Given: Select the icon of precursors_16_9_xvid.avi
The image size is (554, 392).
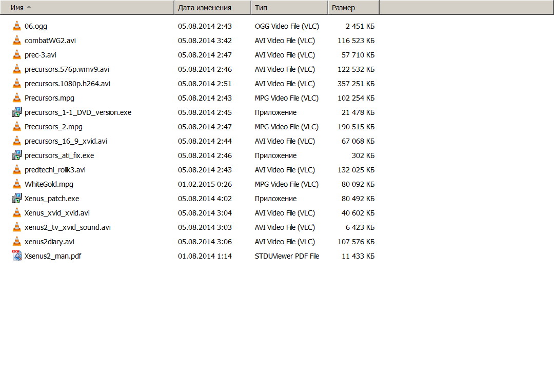Looking at the screenshot, I should (x=16, y=141).
